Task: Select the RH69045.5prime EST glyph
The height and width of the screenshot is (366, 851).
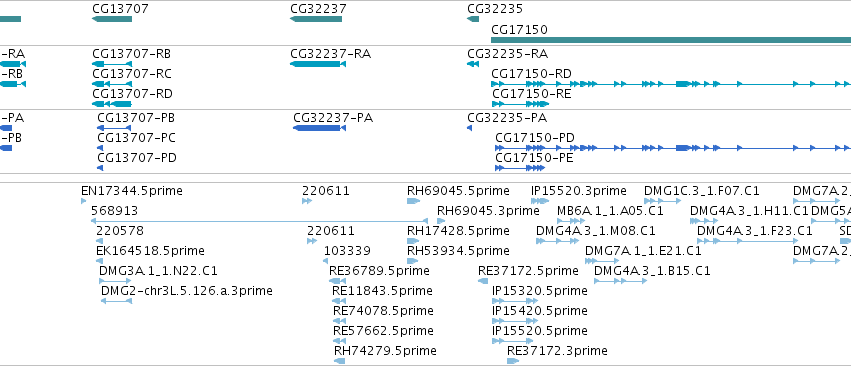Action: [414, 201]
